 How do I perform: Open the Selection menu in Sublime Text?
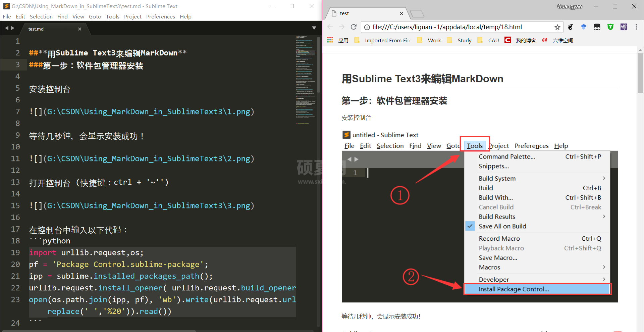[41, 16]
